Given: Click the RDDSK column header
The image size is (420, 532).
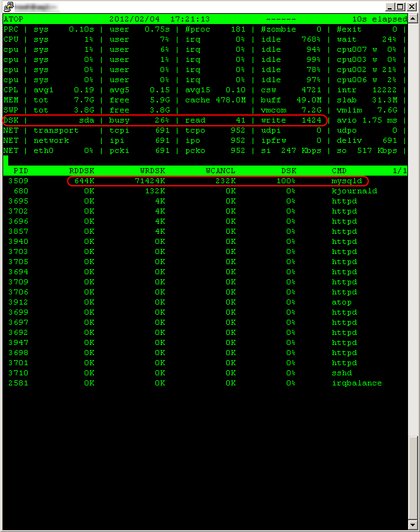Looking at the screenshot, I should pos(81,171).
